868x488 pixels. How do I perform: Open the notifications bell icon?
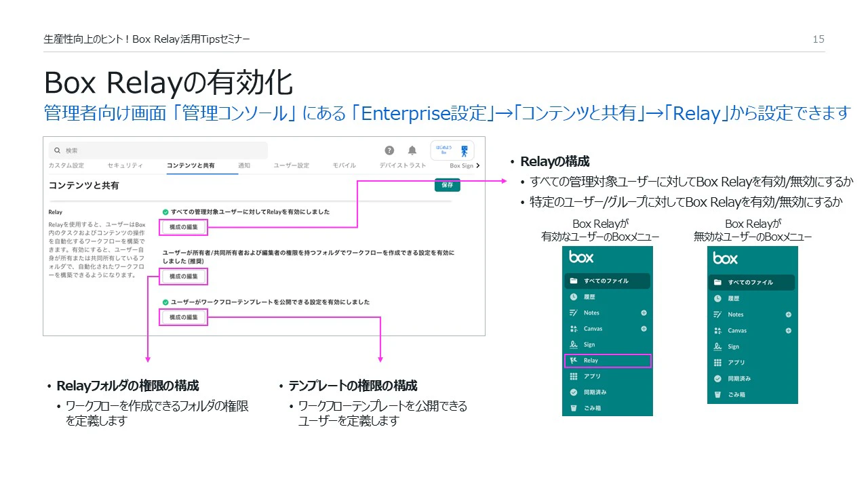[x=412, y=150]
